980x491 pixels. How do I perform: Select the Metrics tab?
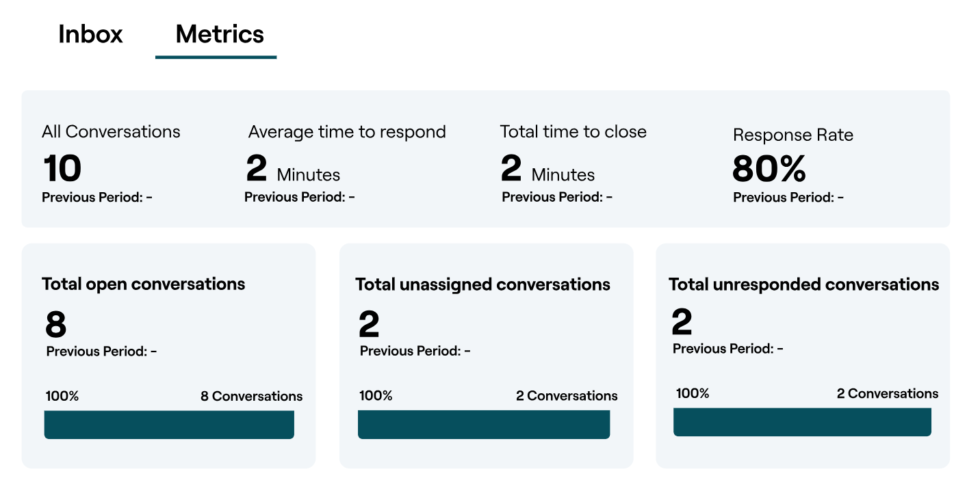(216, 34)
